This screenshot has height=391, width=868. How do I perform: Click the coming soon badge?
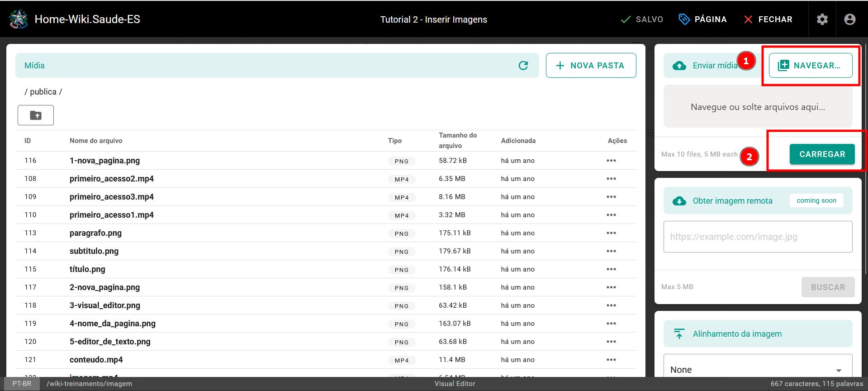pos(816,200)
